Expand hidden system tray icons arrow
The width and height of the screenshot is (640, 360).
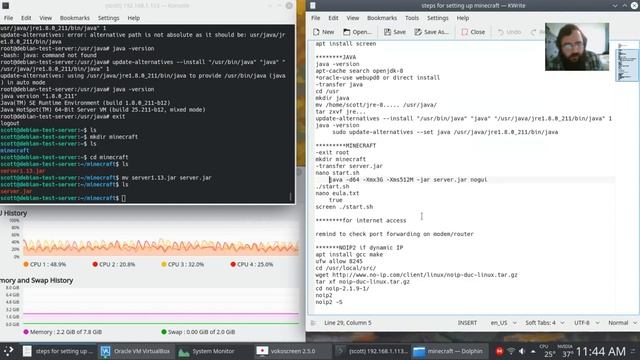(x=533, y=351)
